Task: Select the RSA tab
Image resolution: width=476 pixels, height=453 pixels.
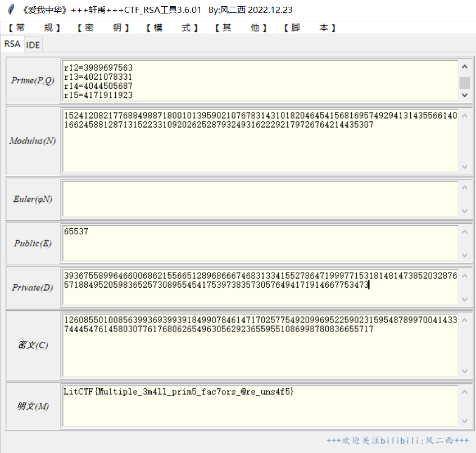Action: pyautogui.click(x=12, y=44)
